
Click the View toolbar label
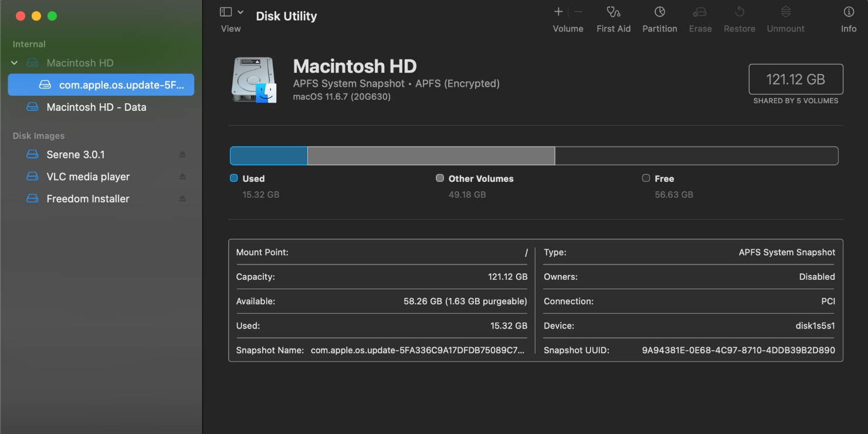[230, 29]
